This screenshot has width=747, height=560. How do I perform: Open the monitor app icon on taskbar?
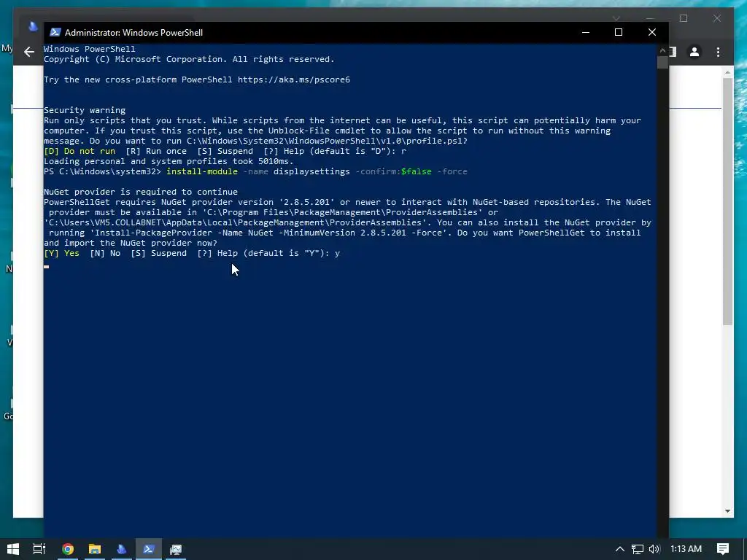176,549
